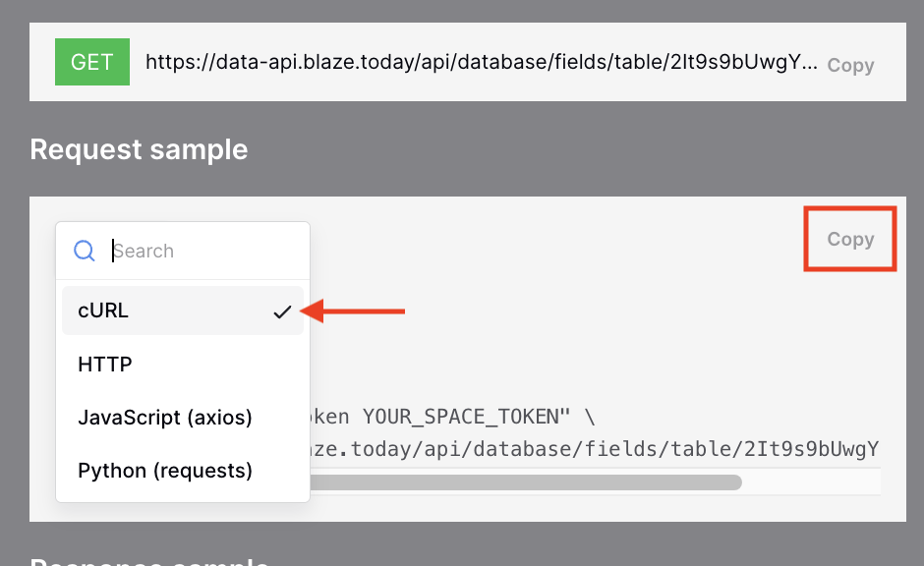This screenshot has width=924, height=566.
Task: Select the cURL option
Action: 183,311
